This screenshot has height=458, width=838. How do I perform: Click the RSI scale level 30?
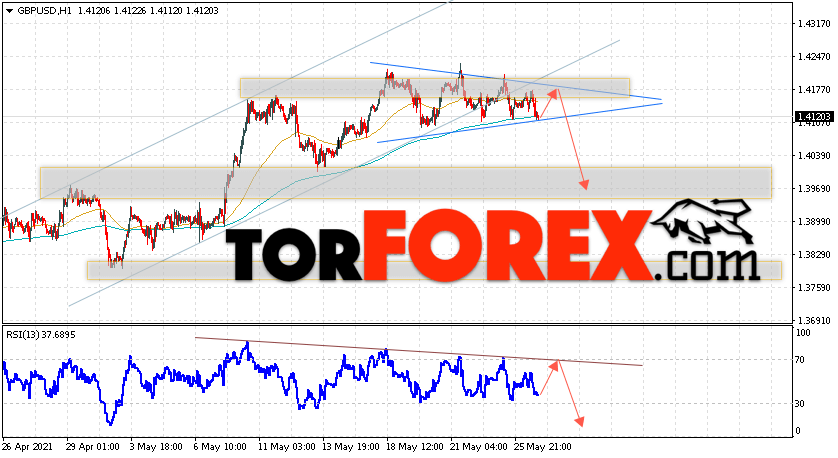click(x=800, y=403)
